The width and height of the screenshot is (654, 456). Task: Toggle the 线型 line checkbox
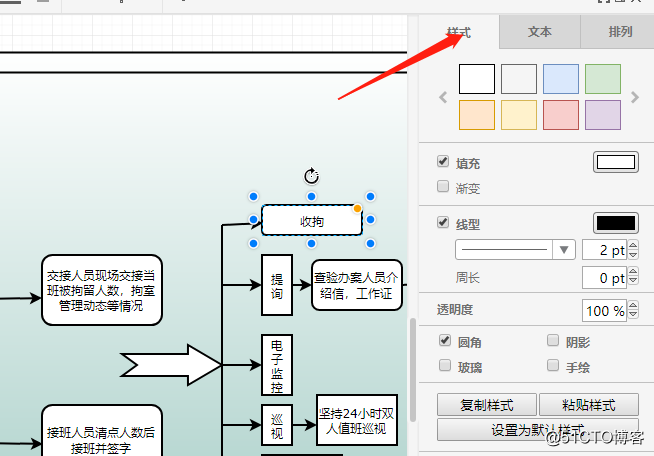(443, 222)
